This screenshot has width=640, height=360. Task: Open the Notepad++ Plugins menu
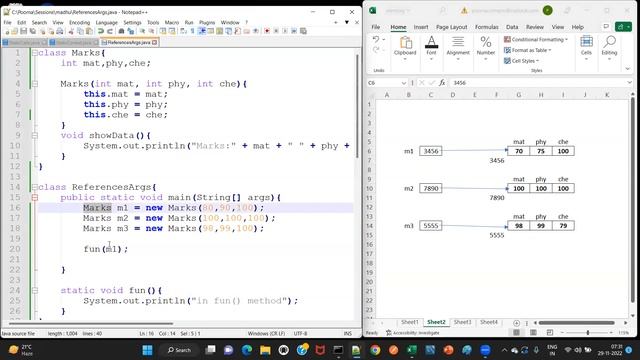point(207,22)
